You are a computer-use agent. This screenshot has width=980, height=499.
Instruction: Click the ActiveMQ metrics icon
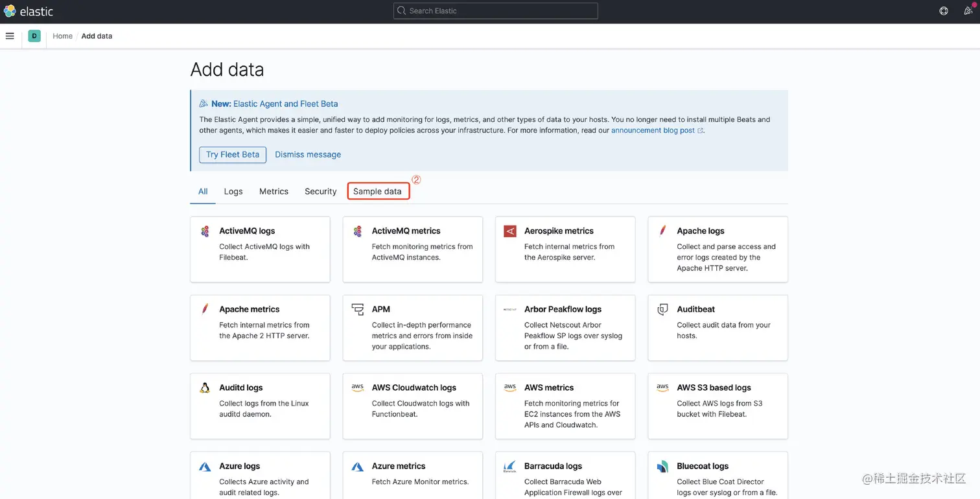[x=358, y=231]
